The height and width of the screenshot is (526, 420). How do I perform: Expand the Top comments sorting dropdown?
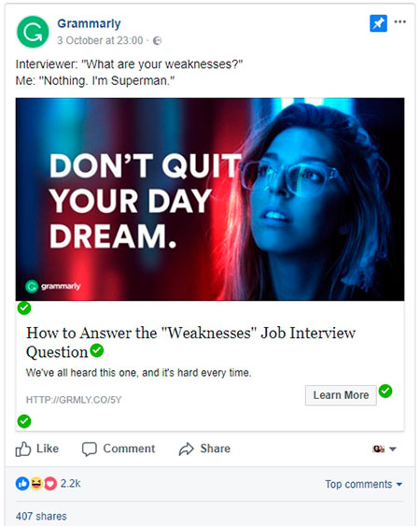[363, 484]
